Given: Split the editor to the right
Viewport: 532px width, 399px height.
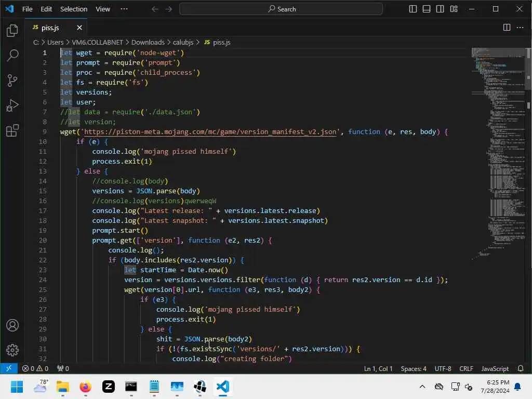Looking at the screenshot, I should point(507,28).
